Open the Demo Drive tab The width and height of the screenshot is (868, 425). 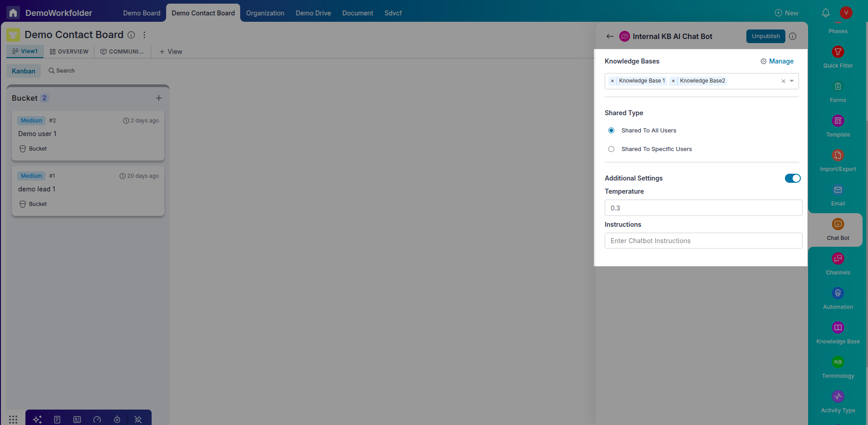pos(313,13)
